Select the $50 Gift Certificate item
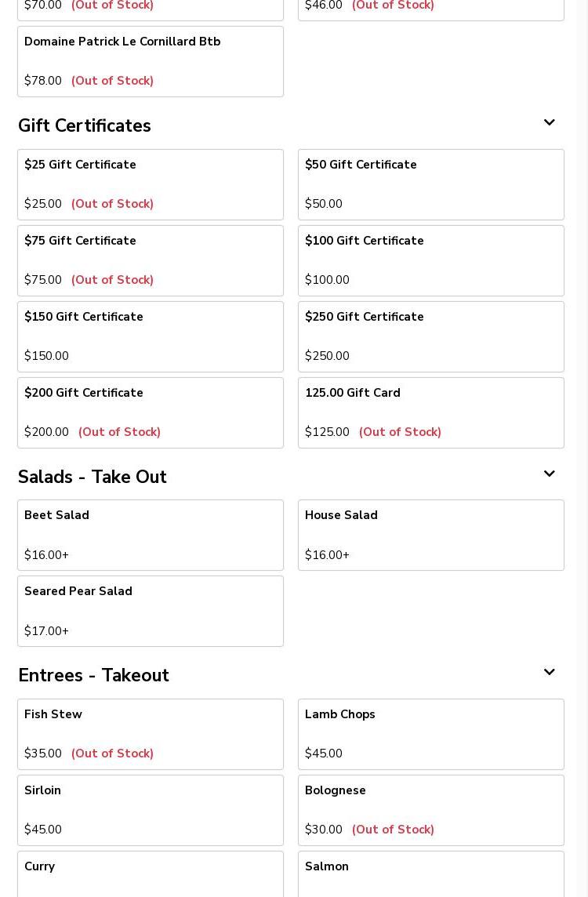The image size is (588, 897). (430, 184)
